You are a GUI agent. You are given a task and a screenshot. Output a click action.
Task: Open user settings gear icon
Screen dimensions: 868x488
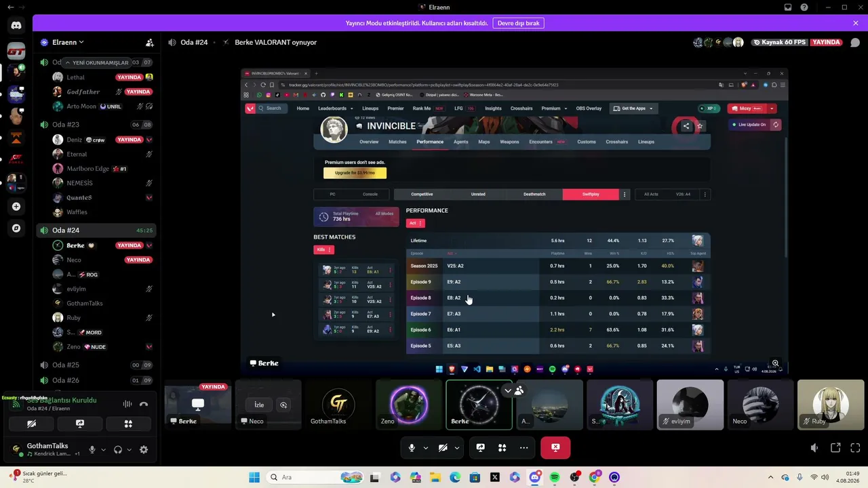tap(144, 449)
